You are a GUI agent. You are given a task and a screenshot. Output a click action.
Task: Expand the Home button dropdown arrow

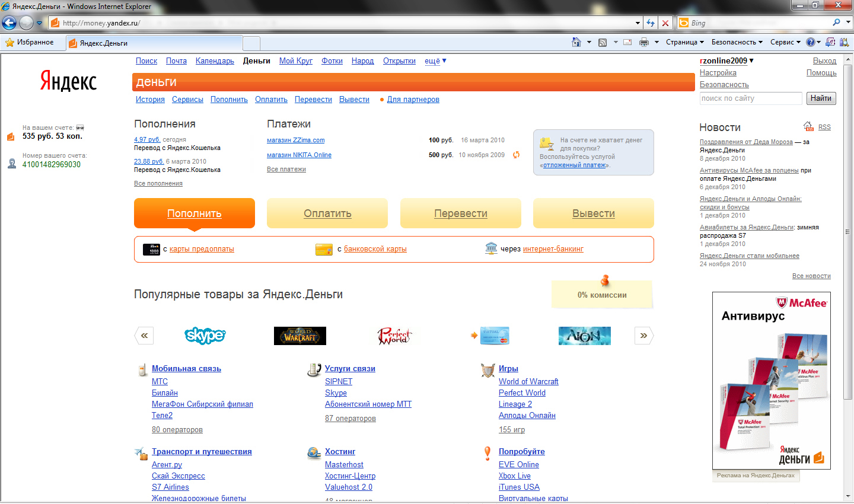point(589,42)
